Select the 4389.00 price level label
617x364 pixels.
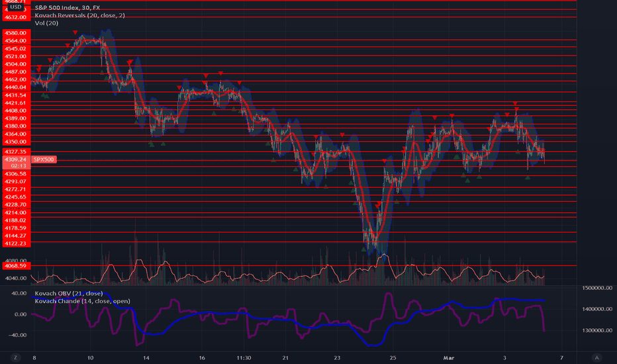pos(16,118)
